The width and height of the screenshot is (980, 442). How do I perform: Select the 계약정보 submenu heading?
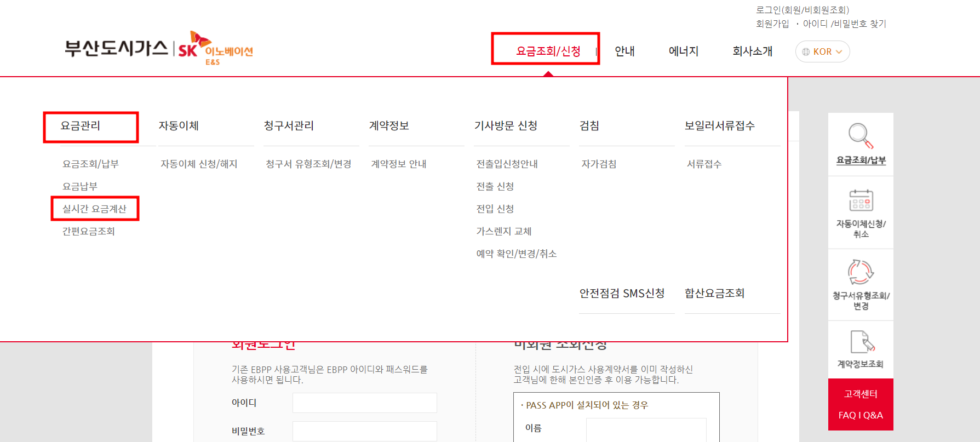tap(389, 125)
